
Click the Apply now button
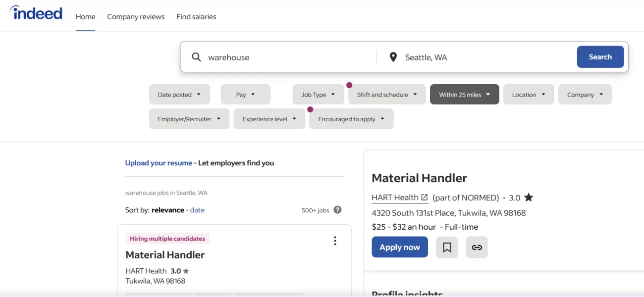pos(400,247)
